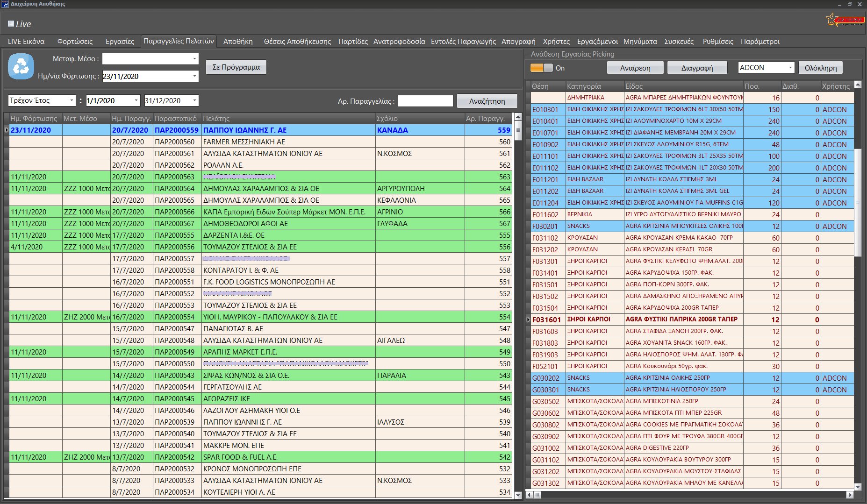Toggle the Live checkbox
The height and width of the screenshot is (504, 867).
pos(11,24)
